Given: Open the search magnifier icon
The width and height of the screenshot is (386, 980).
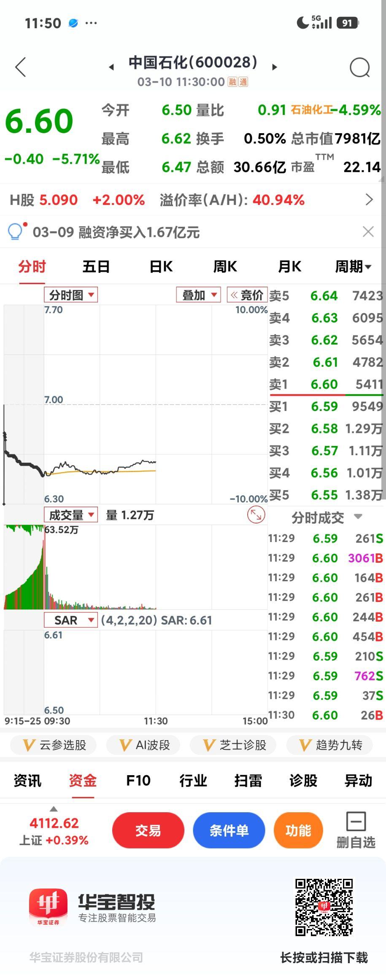Looking at the screenshot, I should coord(360,67).
